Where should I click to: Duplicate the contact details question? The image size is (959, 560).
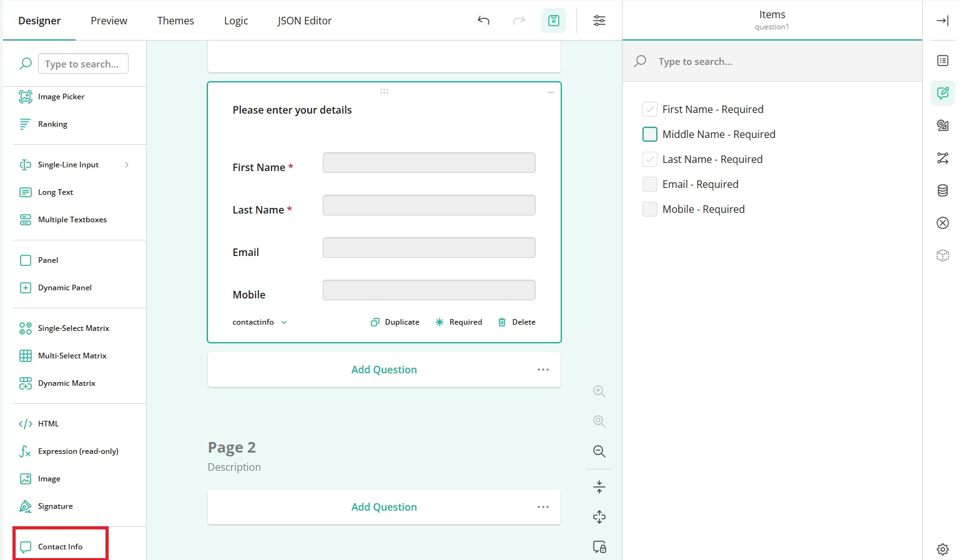coord(395,322)
